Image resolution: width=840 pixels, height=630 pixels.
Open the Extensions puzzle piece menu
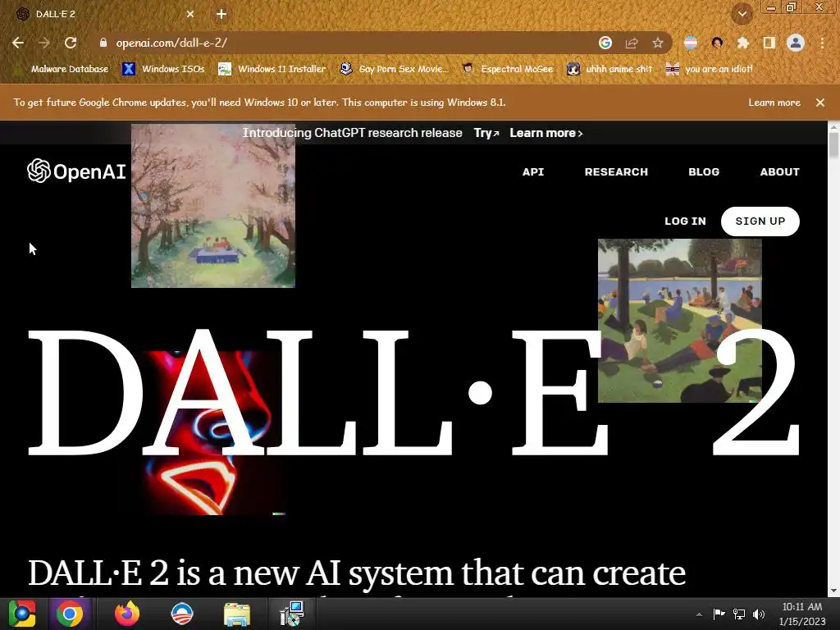click(x=743, y=43)
